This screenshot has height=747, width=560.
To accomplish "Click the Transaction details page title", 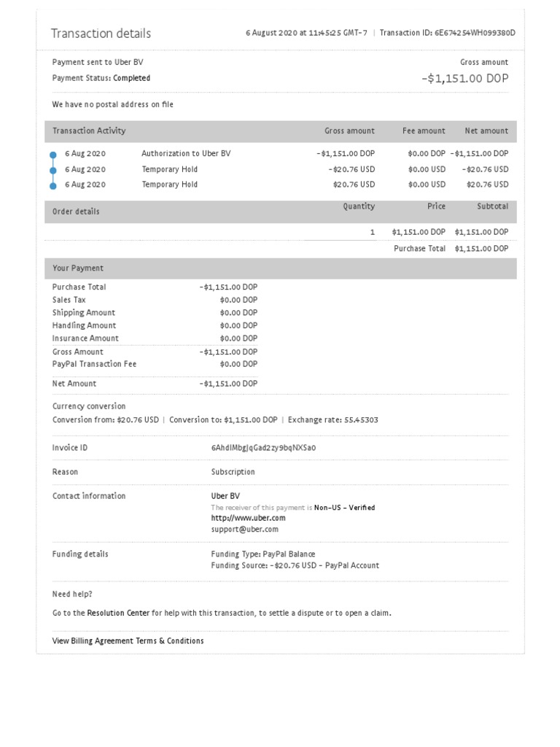I will [101, 34].
